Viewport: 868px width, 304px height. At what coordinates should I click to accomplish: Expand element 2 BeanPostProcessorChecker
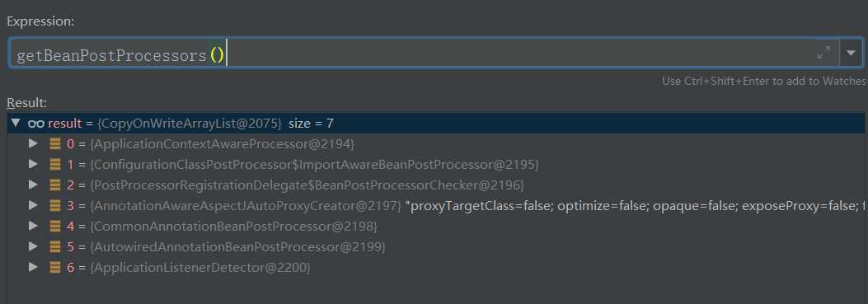coord(33,185)
